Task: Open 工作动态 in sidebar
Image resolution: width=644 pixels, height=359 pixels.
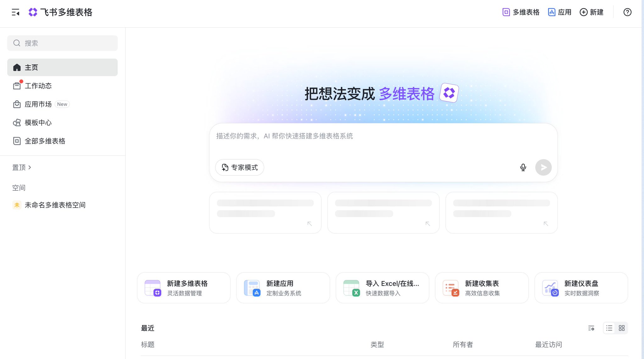Action: pos(62,86)
